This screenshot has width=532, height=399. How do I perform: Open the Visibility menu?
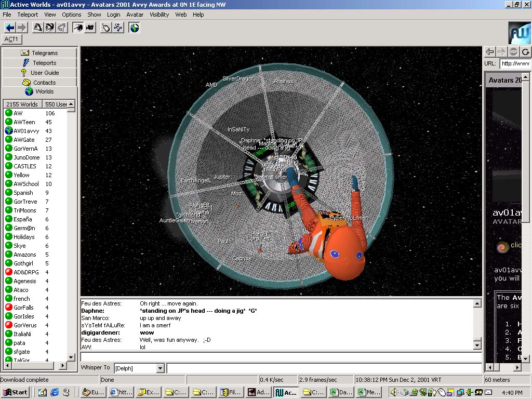[x=159, y=15]
